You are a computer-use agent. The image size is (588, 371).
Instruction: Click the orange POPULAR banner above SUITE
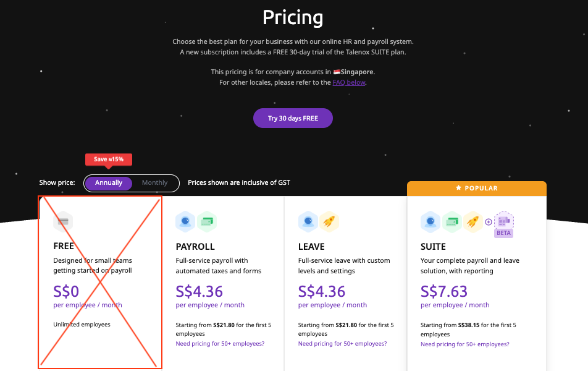(476, 189)
